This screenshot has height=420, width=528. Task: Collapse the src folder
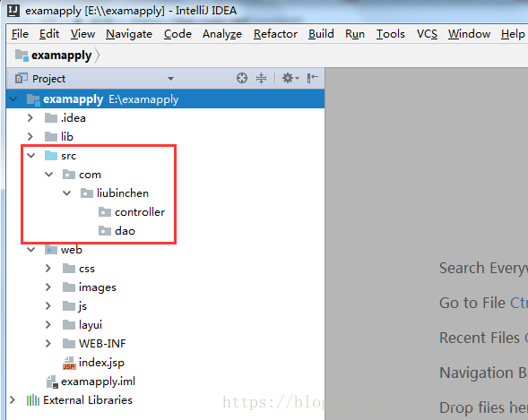coord(31,156)
